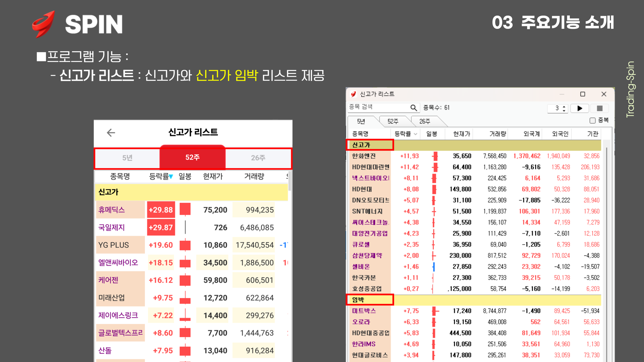Screen dimensions: 644x362
Task: Select the 26주 tab in mobile view
Action: [258, 158]
